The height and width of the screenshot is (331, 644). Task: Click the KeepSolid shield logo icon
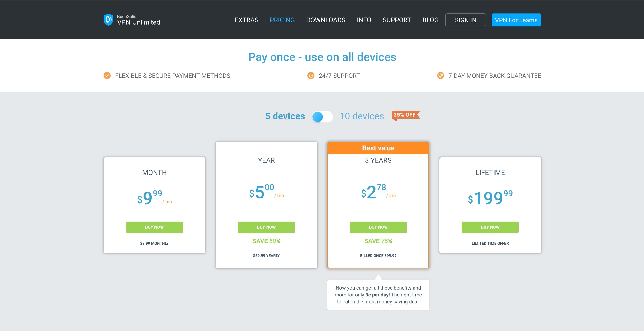click(x=108, y=20)
